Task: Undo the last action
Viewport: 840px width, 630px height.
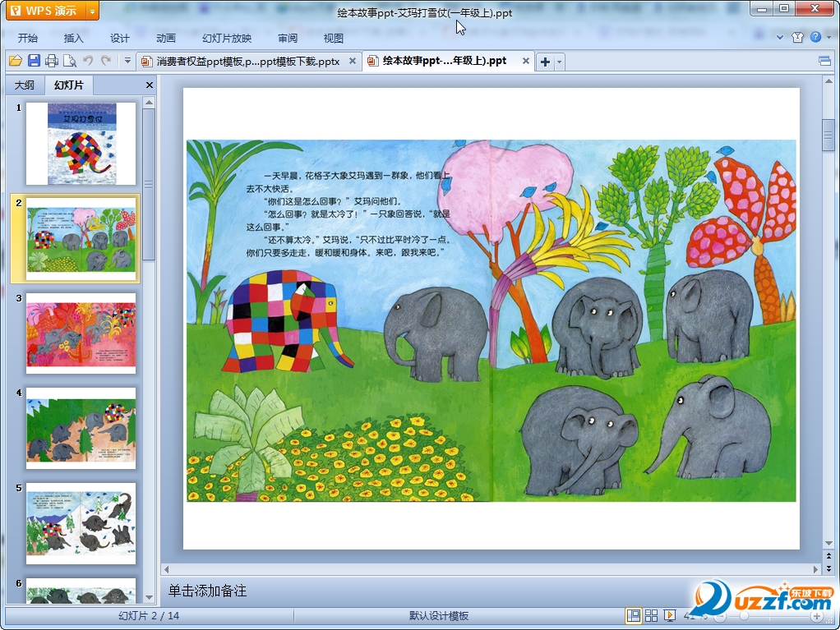Action: 88,61
